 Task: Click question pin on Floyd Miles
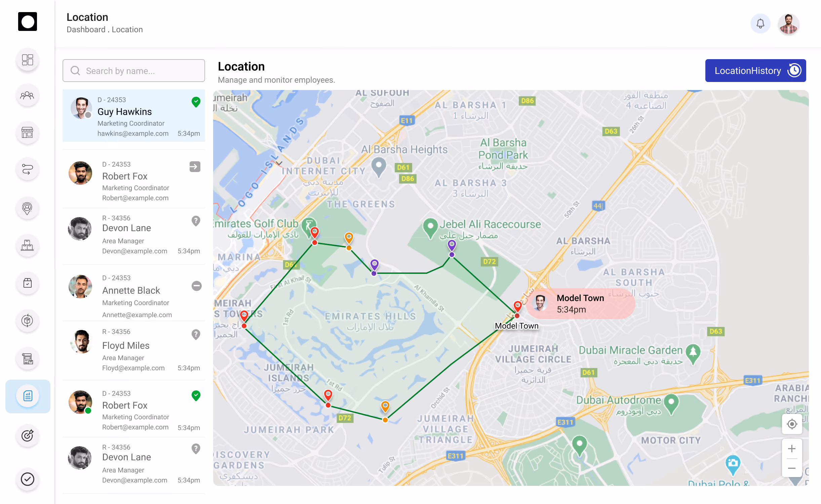pos(196,334)
